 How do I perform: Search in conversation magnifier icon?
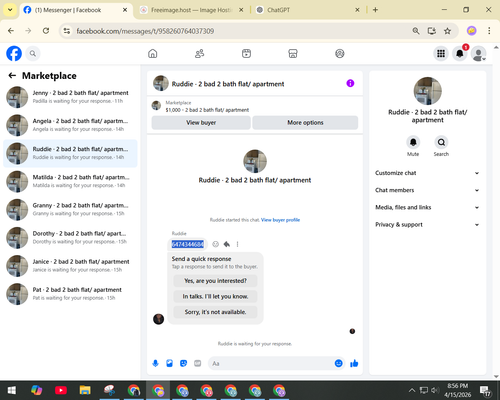coord(441,142)
